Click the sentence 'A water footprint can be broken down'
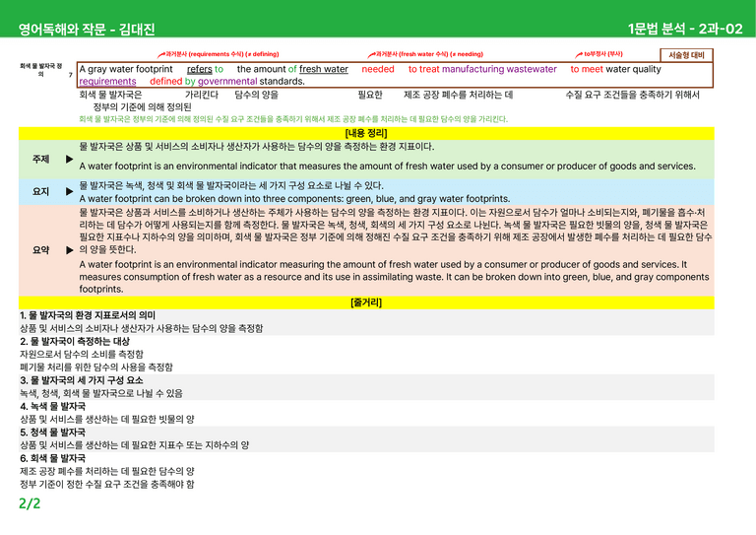 pyautogui.click(x=294, y=199)
